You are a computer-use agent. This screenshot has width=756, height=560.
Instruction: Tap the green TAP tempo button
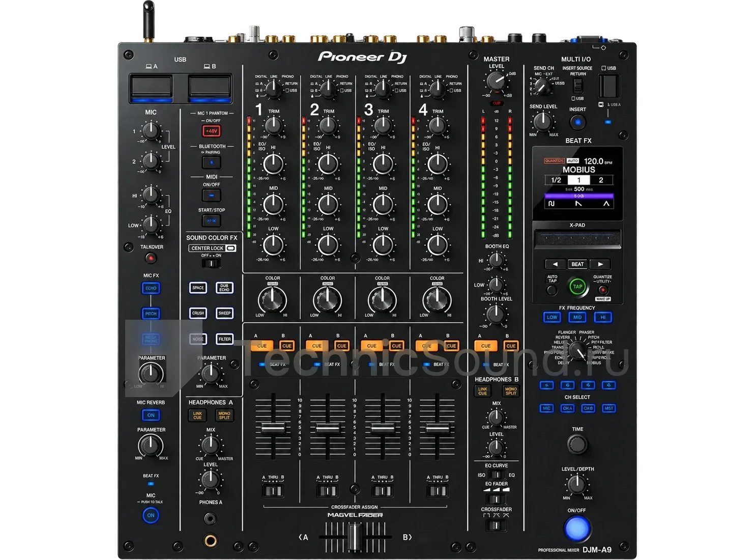coord(577,287)
